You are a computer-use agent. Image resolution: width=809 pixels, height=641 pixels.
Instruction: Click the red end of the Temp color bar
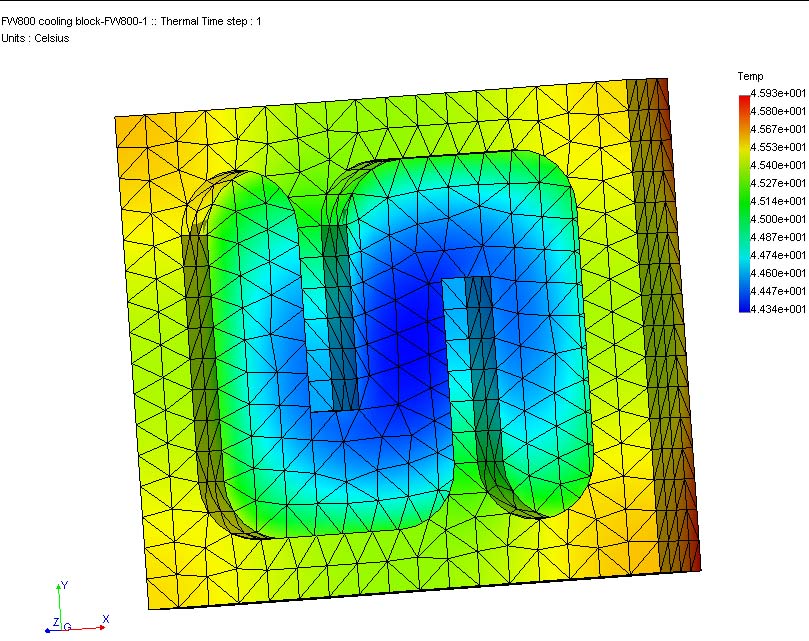tap(743, 99)
